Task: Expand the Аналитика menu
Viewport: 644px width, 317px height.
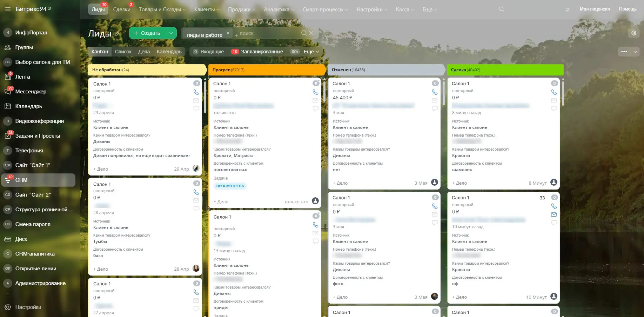Action: pyautogui.click(x=279, y=9)
